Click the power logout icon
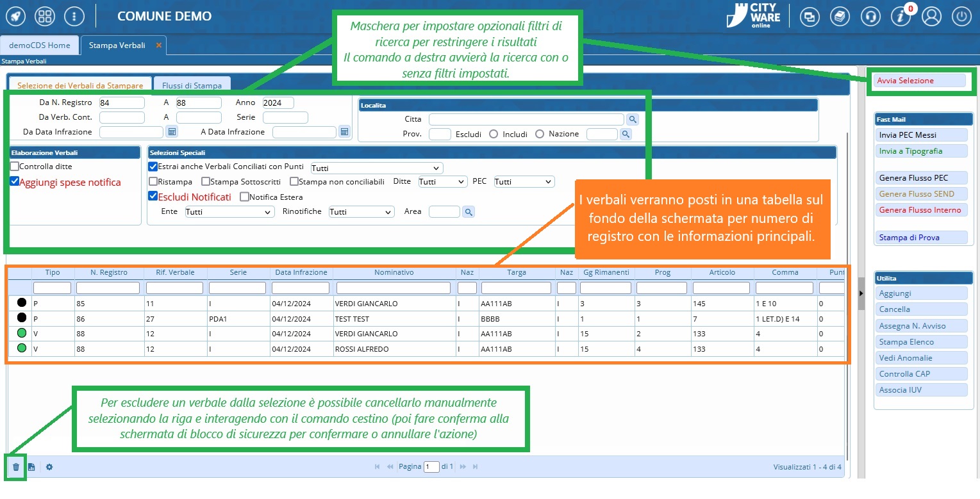980x499 pixels. pos(961,17)
